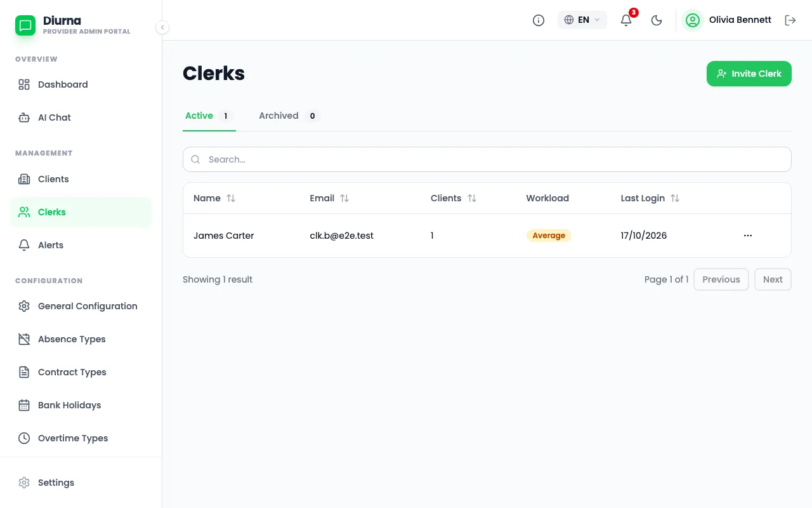812x508 pixels.
Task: Sort the table by Name
Action: 214,198
